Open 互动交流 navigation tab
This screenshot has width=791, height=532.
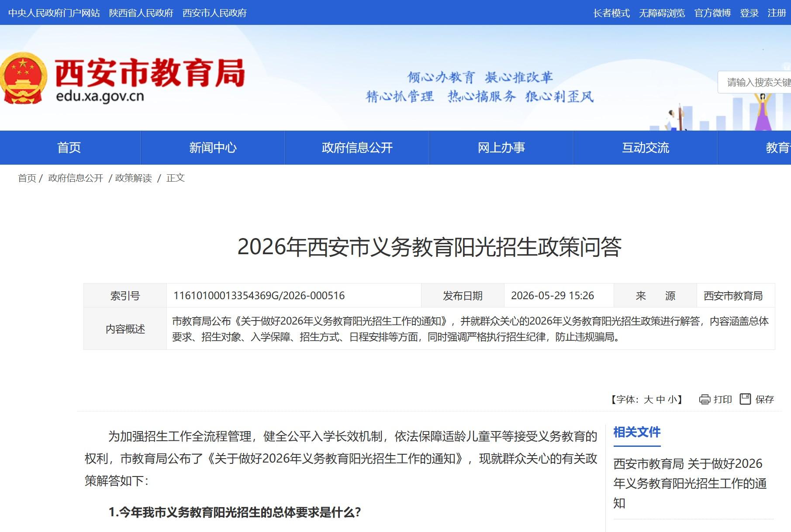tap(646, 148)
